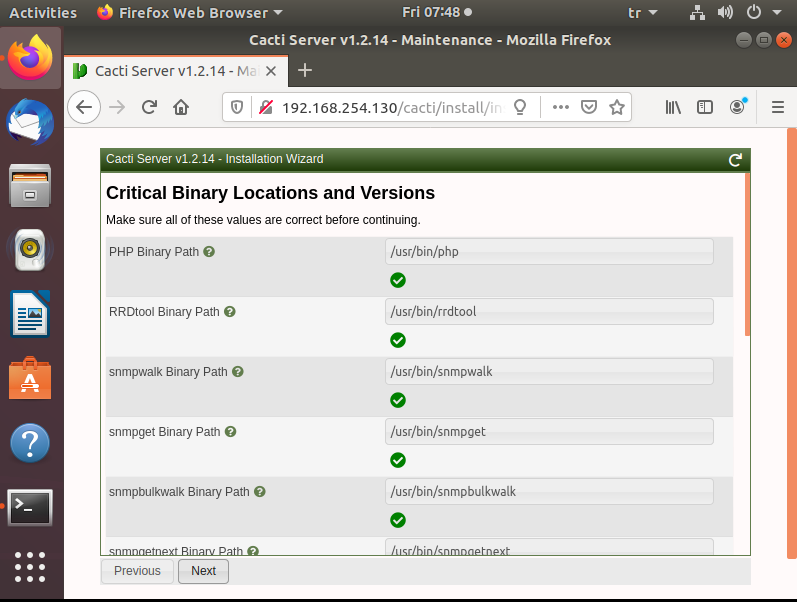
Task: Show Applications grid in dock
Action: click(30, 567)
